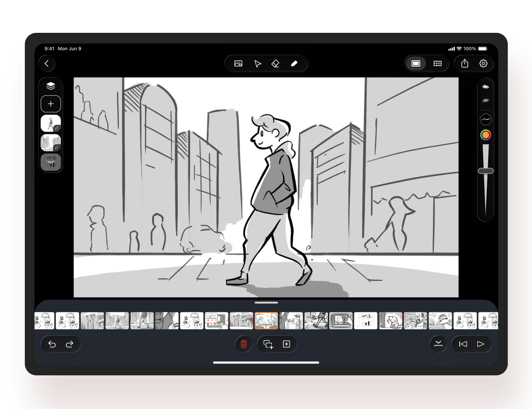Select the pencil drawing tool

click(294, 63)
